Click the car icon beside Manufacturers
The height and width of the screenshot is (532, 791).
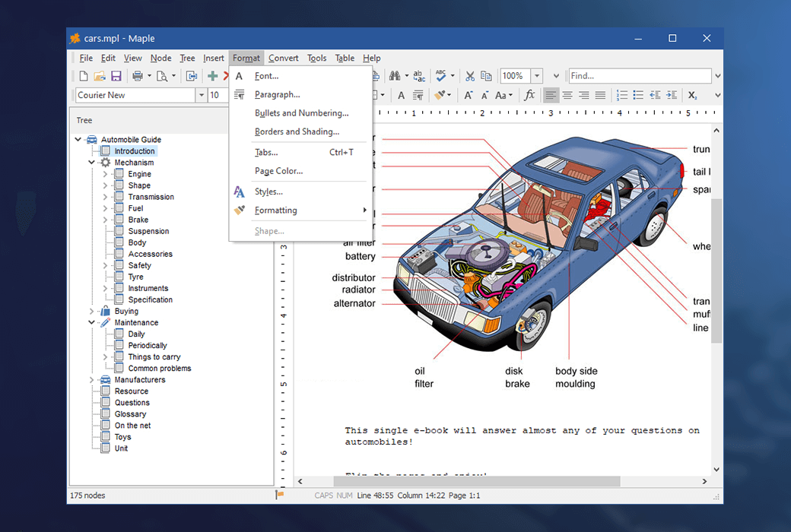coord(106,380)
